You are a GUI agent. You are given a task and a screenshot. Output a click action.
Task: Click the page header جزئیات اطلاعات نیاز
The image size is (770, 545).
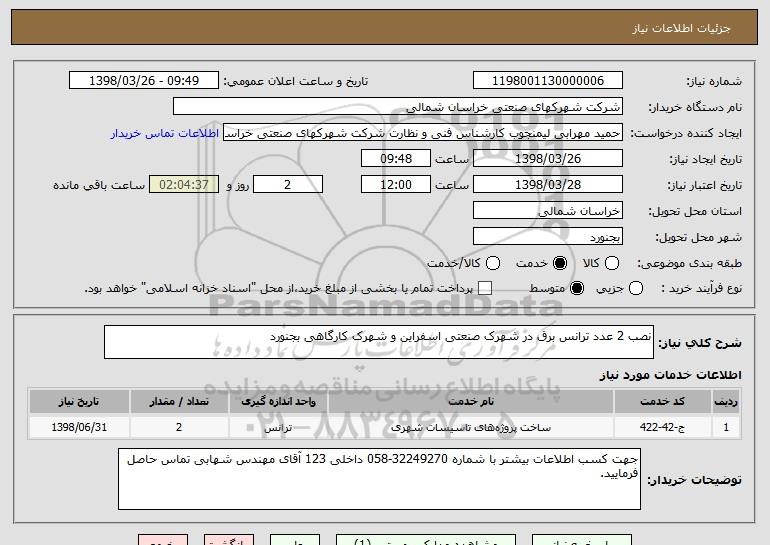681,28
